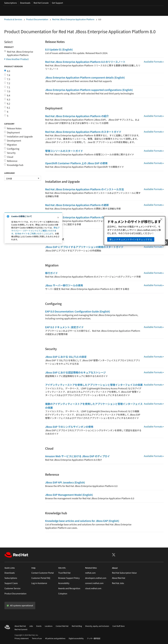Open JBoss EAP でのシングルサインオンの使用 link
168x644 pixels.
69,427
